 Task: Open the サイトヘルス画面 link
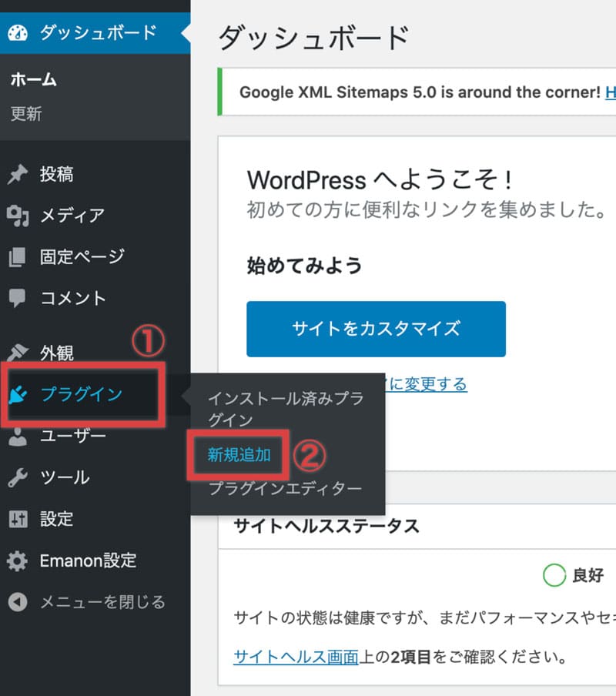pos(296,657)
